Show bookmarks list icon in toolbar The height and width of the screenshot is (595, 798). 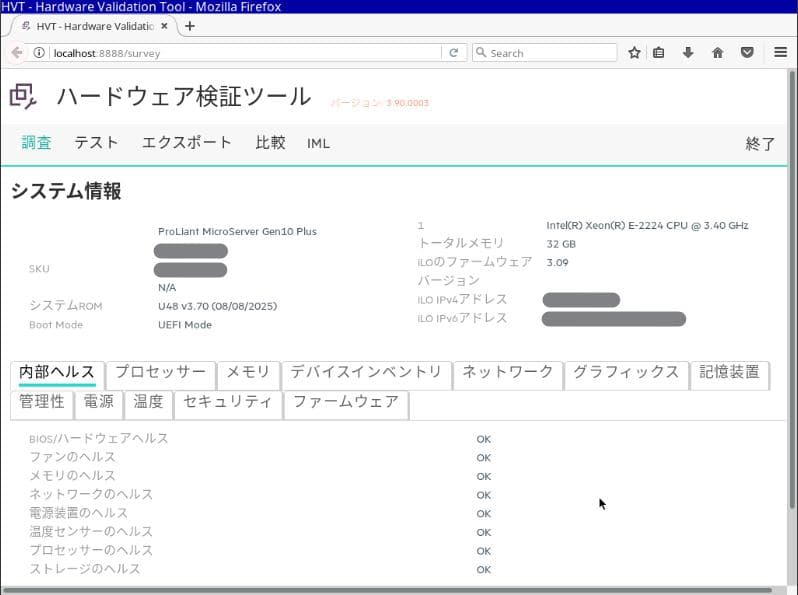pos(659,52)
